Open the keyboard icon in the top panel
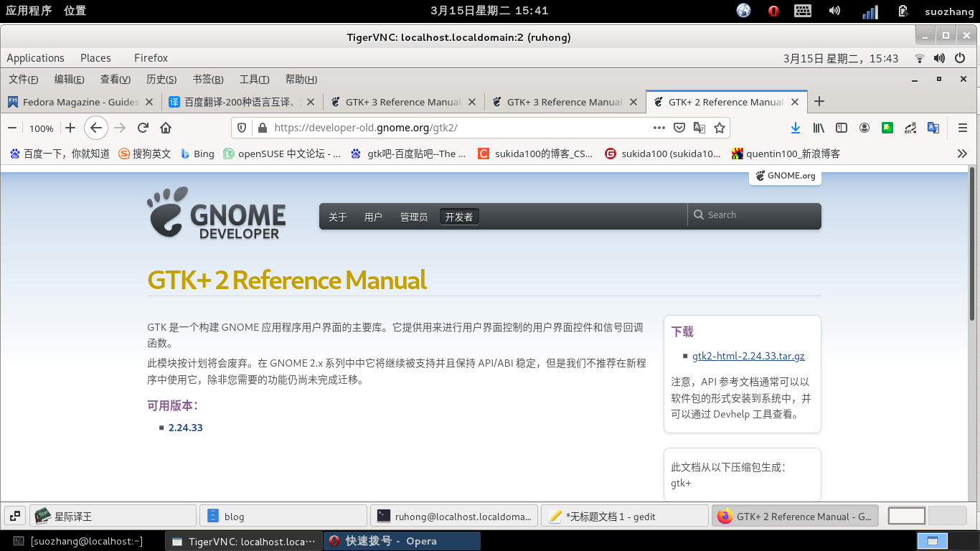The image size is (980, 551). [803, 11]
